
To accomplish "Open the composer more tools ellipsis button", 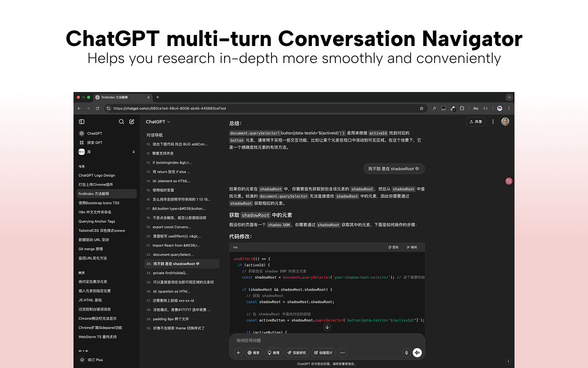I will pyautogui.click(x=342, y=353).
